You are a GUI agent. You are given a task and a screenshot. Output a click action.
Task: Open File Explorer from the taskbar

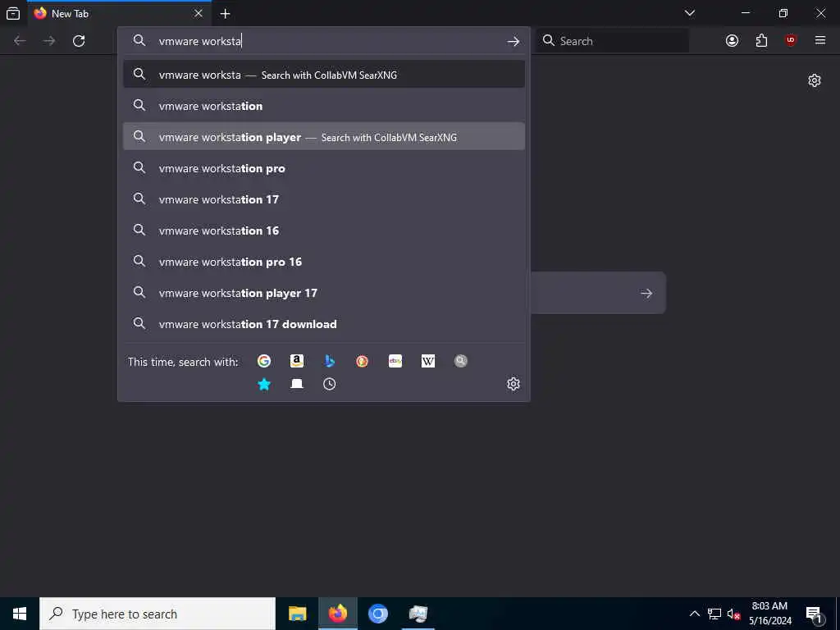tap(297, 614)
